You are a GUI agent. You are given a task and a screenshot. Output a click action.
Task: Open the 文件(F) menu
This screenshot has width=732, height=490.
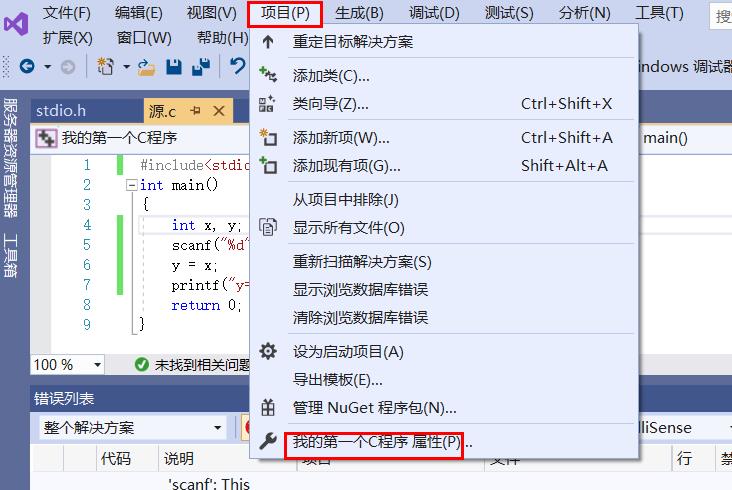tap(67, 13)
